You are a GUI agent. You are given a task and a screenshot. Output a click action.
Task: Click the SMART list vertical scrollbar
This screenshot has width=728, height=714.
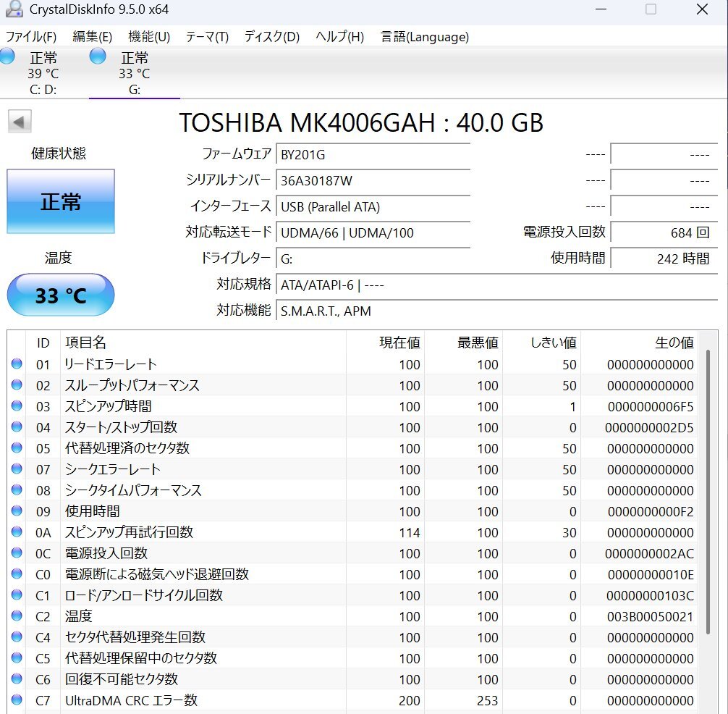pos(708,492)
